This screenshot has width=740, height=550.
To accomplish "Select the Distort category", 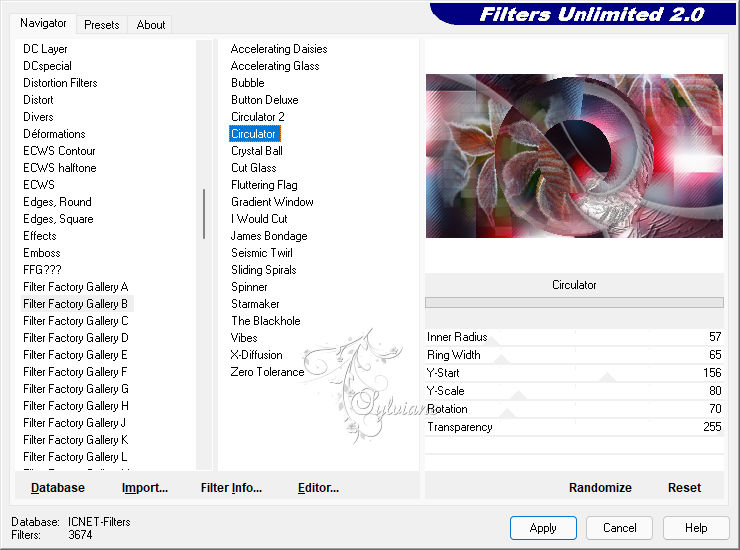I will [x=38, y=100].
